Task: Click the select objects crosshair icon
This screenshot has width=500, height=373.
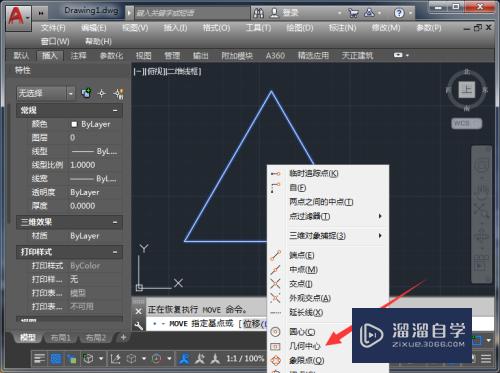Action: coord(102,93)
